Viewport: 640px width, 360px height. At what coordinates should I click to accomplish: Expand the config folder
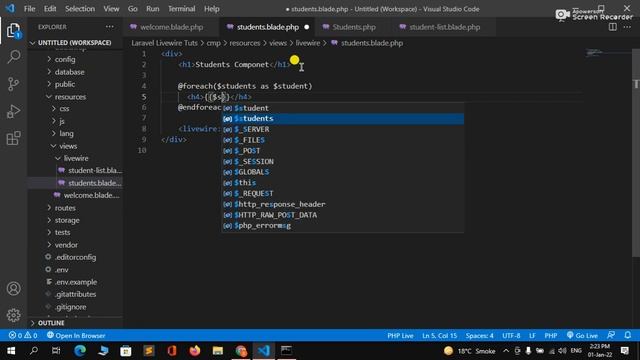[x=65, y=60]
